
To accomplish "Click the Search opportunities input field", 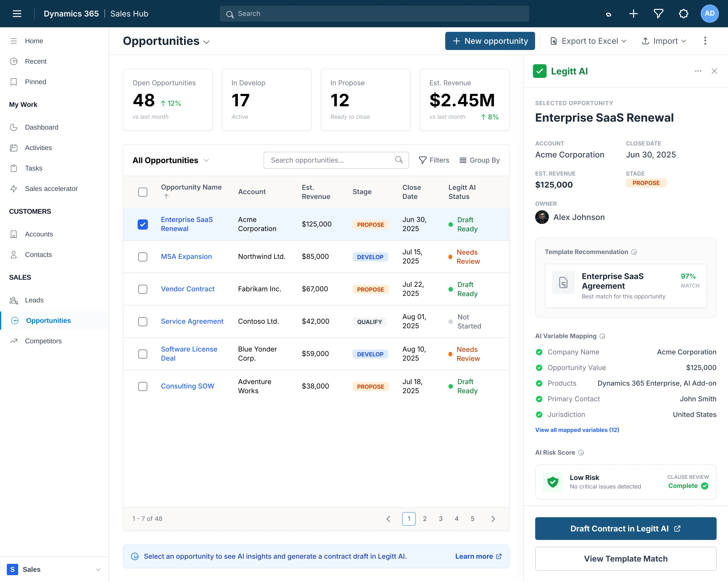I will (336, 160).
